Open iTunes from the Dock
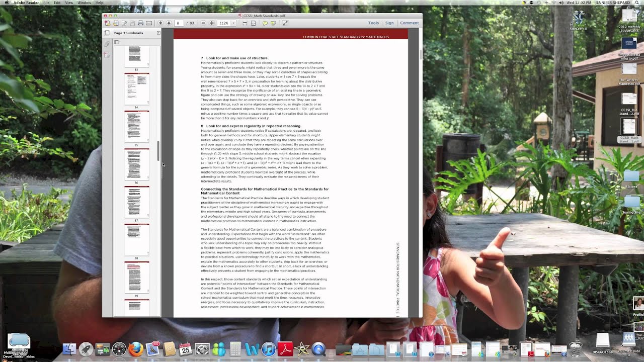 coord(268,349)
